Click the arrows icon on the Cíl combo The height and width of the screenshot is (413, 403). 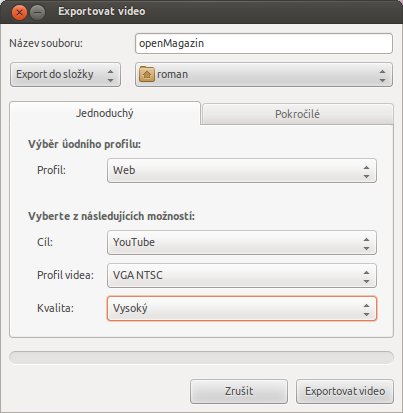tap(366, 243)
